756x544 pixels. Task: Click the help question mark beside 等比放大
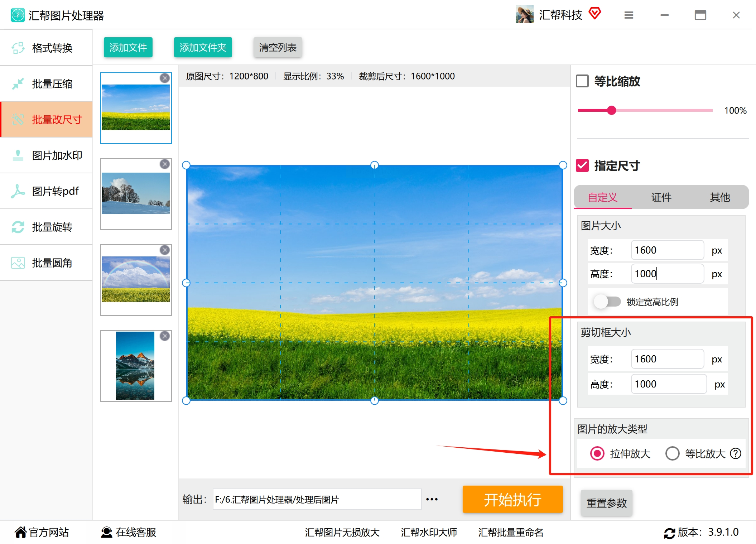point(736,453)
